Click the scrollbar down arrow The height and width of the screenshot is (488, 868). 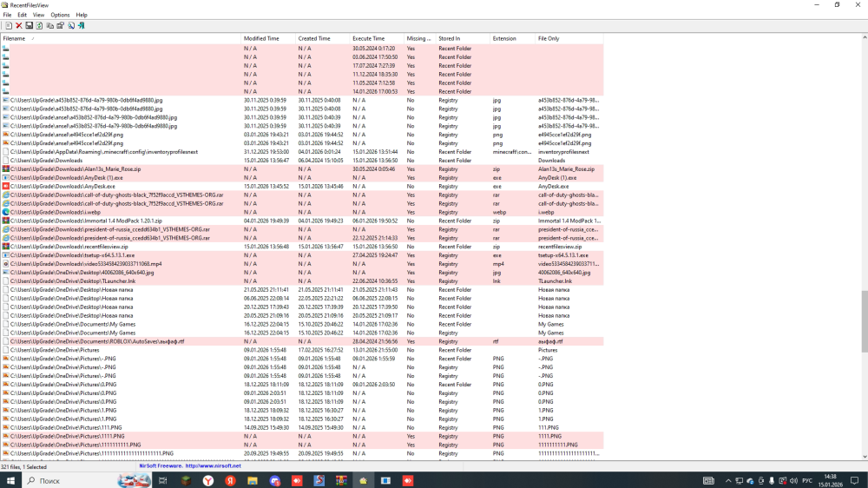[865, 457]
